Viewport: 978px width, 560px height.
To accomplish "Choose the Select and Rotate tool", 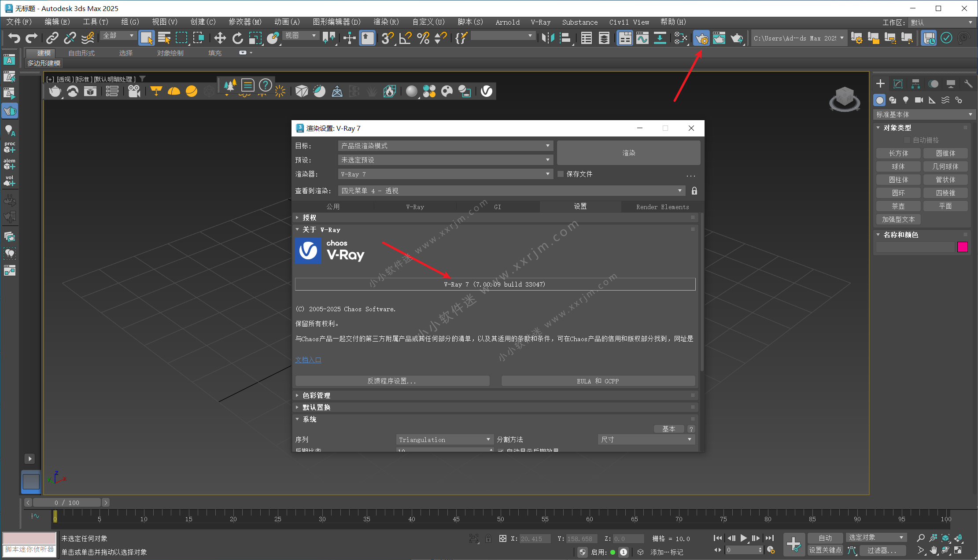I will coord(238,38).
